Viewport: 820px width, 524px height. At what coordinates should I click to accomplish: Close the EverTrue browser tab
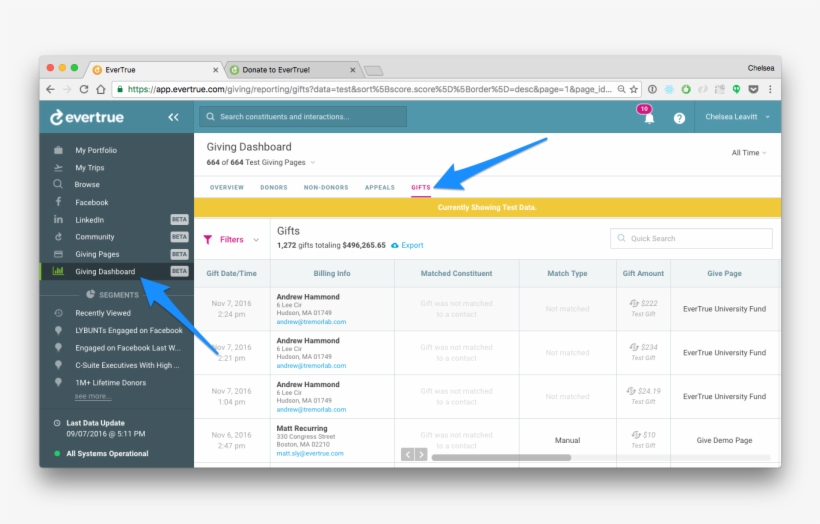pyautogui.click(x=215, y=70)
